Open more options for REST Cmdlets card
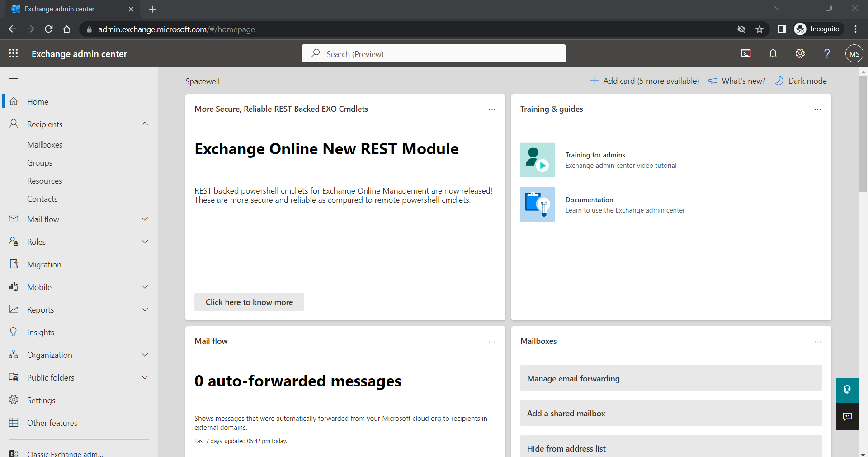The height and width of the screenshot is (457, 868). [x=492, y=109]
